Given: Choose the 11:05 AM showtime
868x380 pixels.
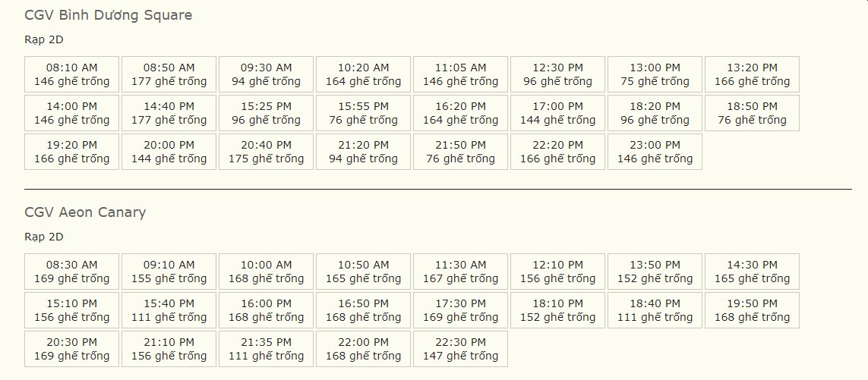Looking at the screenshot, I should tap(460, 74).
